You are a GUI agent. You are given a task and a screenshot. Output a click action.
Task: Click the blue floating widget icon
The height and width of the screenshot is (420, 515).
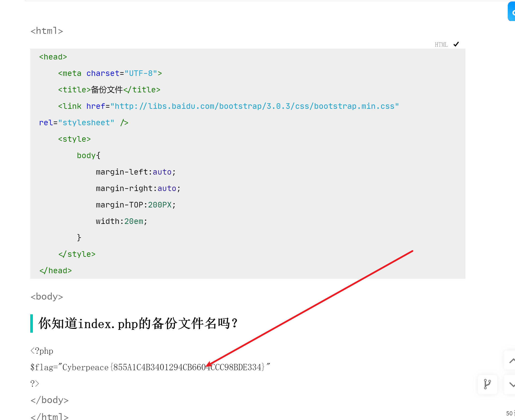point(512,12)
